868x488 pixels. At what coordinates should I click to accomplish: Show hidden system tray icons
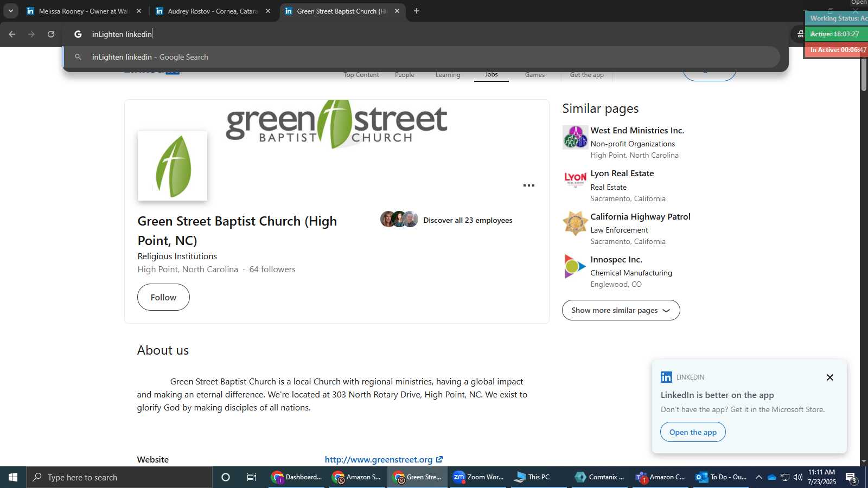(x=759, y=477)
